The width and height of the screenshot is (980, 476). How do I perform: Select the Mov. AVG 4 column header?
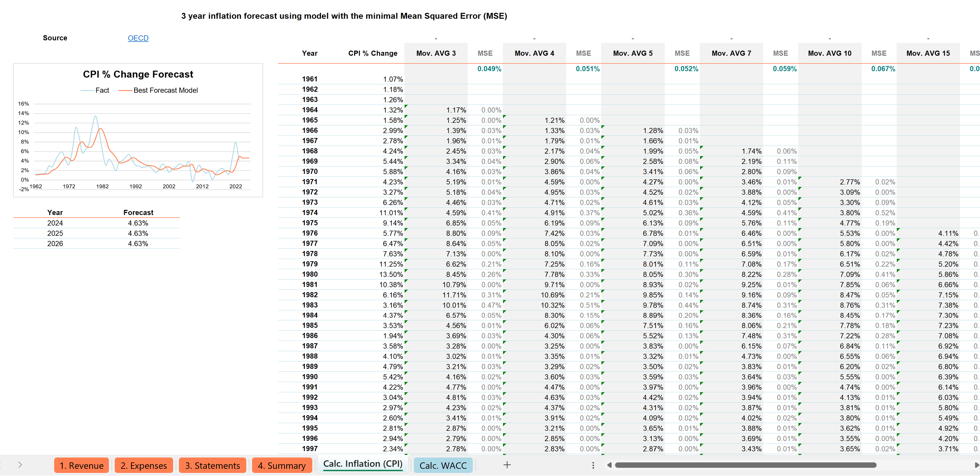[534, 53]
